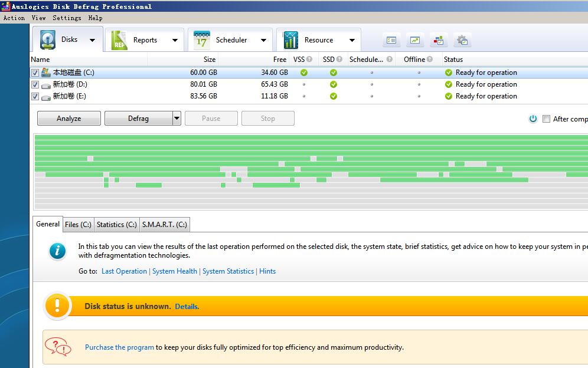
Task: Click the SSD green check for D:
Action: tap(333, 84)
